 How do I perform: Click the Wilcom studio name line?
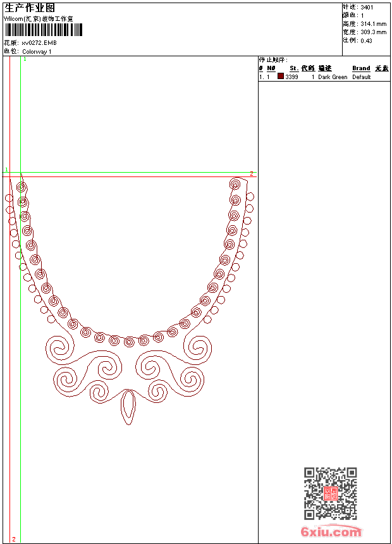point(38,19)
